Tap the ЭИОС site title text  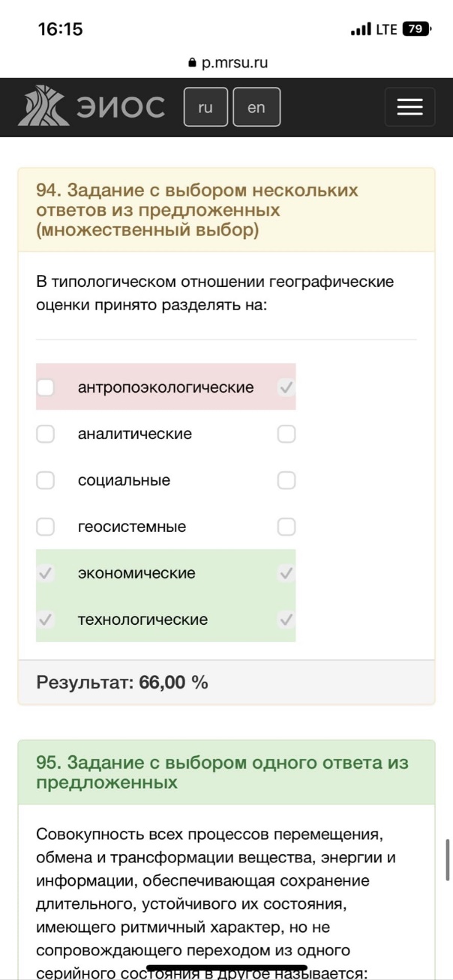(120, 107)
